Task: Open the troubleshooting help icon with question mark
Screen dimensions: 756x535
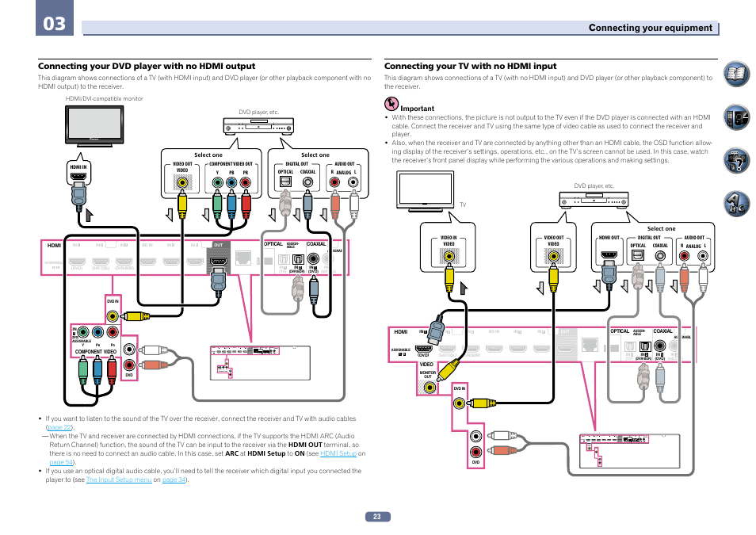Action: tap(736, 160)
